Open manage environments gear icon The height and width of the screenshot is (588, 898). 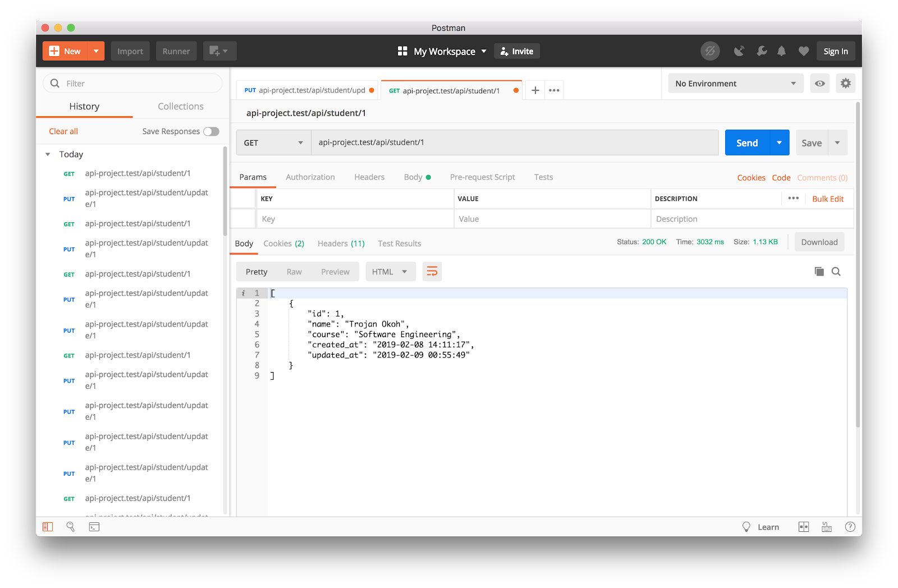pyautogui.click(x=846, y=84)
